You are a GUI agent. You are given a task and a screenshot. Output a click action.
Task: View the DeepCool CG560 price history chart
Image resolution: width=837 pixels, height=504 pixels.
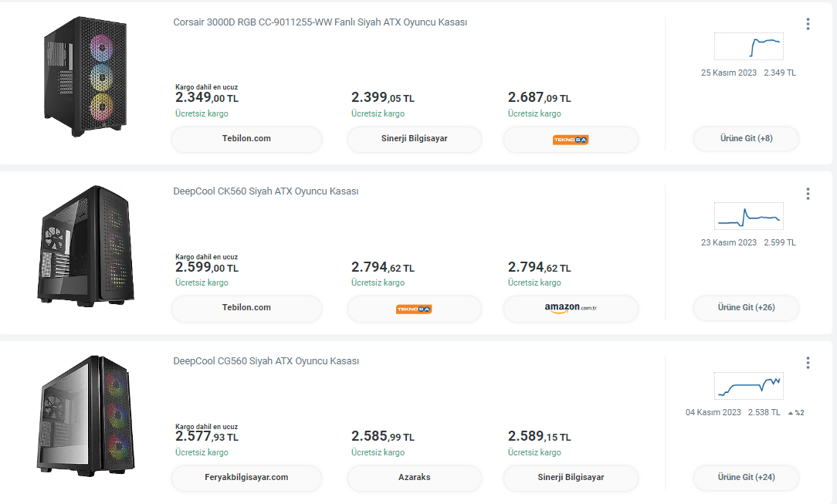[748, 385]
